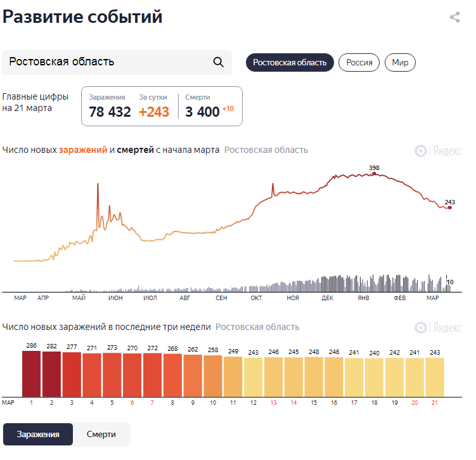Select the Ростовская область region pill
Image resolution: width=476 pixels, height=460 pixels.
[x=290, y=63]
